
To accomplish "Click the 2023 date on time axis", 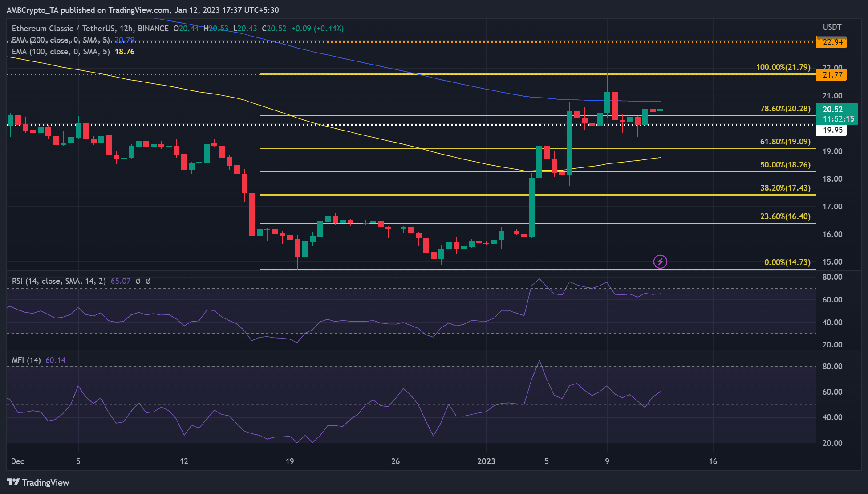I will pos(486,461).
